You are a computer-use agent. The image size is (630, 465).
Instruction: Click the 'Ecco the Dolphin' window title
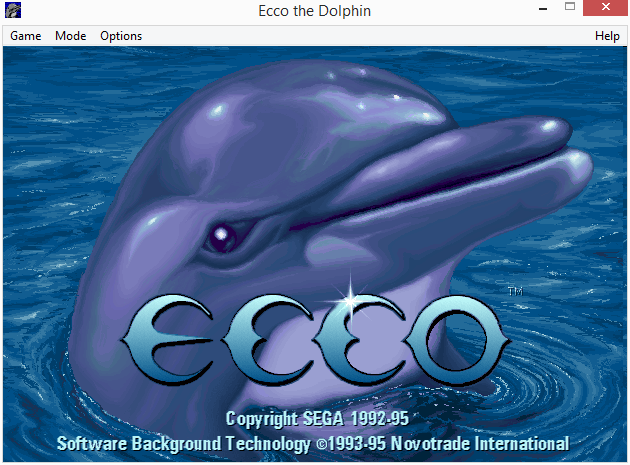pos(315,11)
